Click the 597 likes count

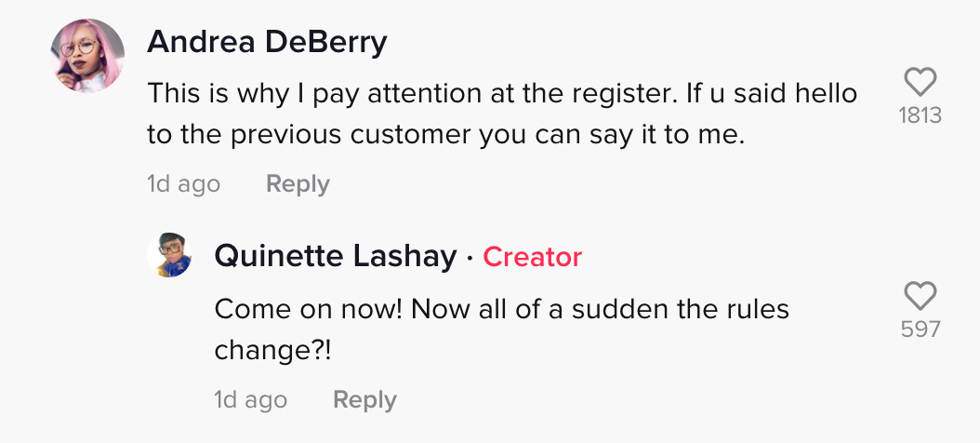(x=920, y=329)
